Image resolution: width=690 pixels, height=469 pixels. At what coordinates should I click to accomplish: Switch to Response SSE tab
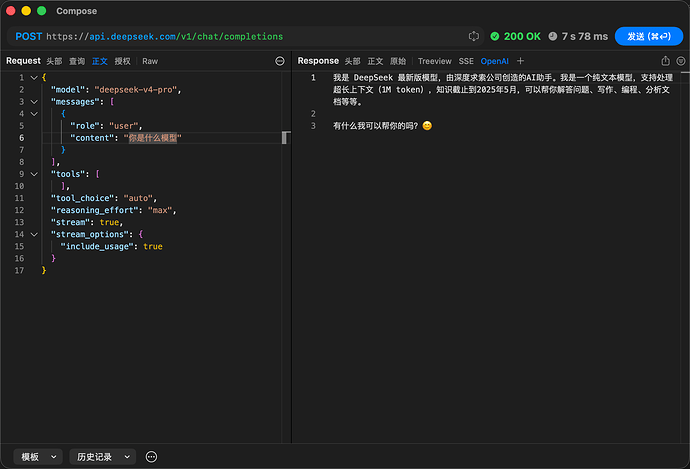[466, 61]
